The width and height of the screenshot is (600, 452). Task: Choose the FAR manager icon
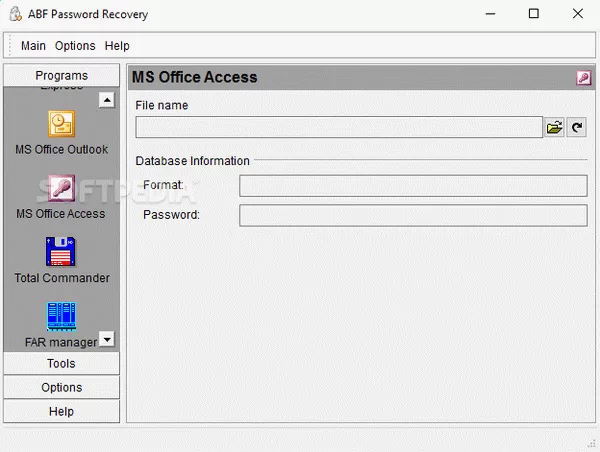point(61,317)
